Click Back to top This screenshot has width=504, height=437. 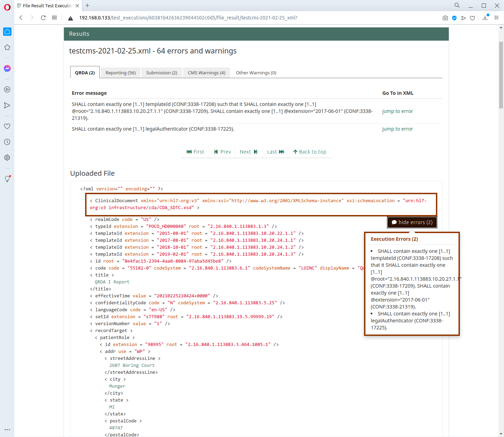[x=309, y=152]
